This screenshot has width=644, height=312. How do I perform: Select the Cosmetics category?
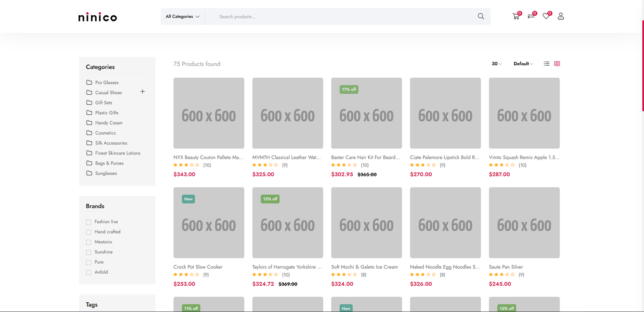coord(105,133)
